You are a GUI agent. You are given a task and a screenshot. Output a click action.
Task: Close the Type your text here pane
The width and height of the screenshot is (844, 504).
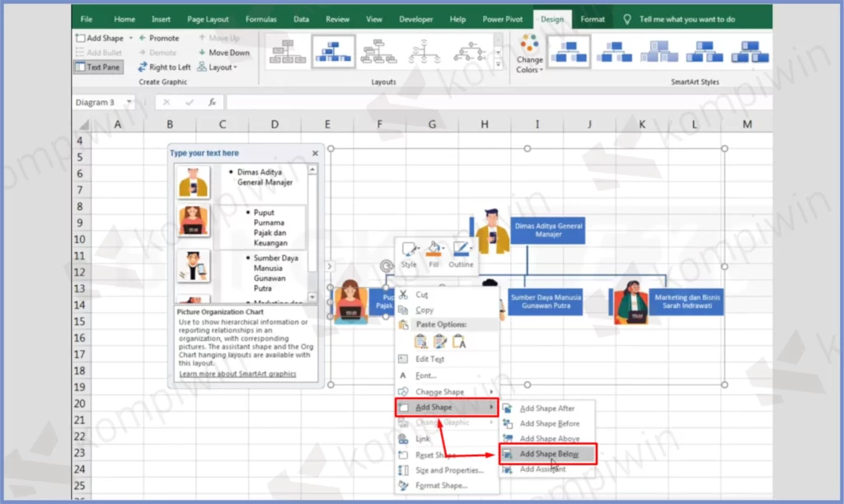(x=315, y=153)
